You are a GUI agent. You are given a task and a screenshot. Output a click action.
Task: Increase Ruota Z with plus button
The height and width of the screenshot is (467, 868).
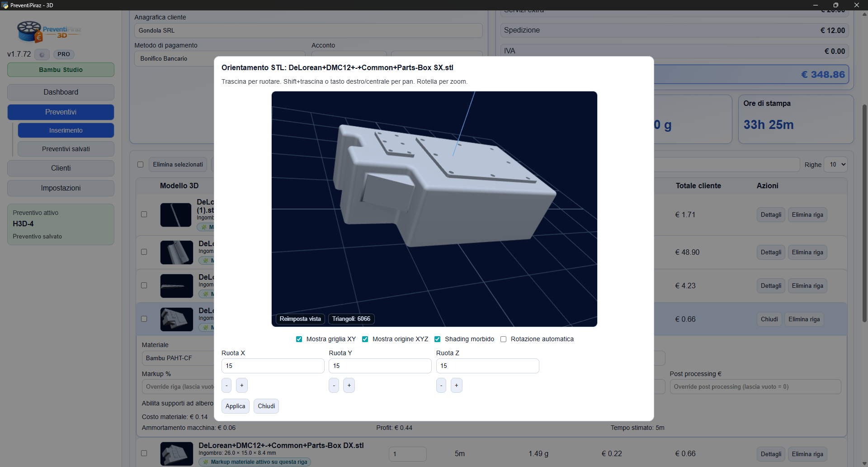456,386
